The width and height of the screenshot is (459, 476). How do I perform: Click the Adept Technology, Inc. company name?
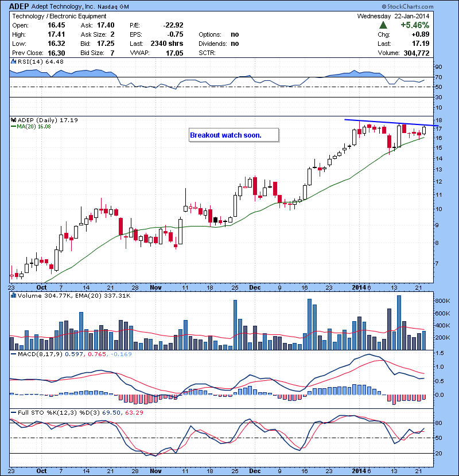[x=63, y=6]
